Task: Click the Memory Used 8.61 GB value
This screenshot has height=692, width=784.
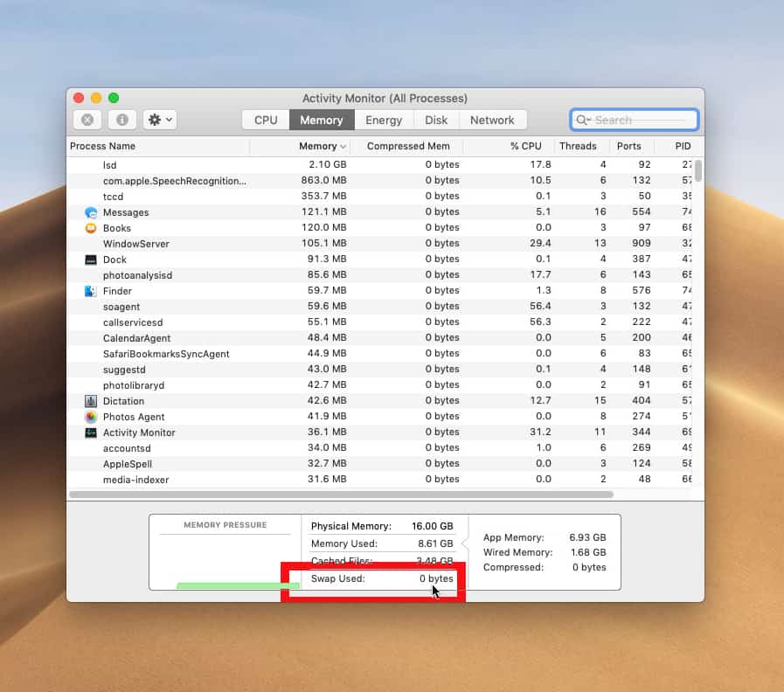Action: point(435,543)
